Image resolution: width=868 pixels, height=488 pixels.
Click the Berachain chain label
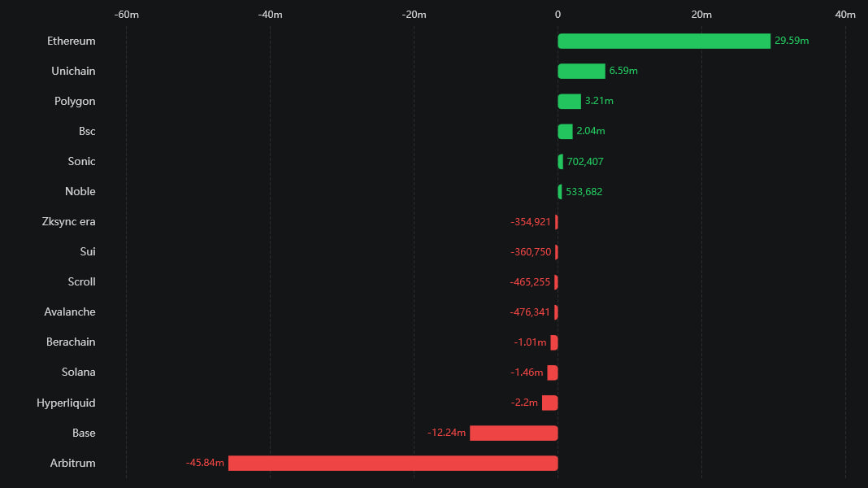coord(71,342)
